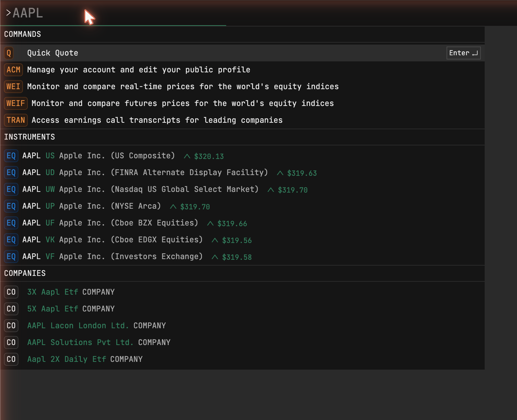Screen dimensions: 517x420
Task: Select the Q Quick Quote badge
Action: tap(9, 53)
